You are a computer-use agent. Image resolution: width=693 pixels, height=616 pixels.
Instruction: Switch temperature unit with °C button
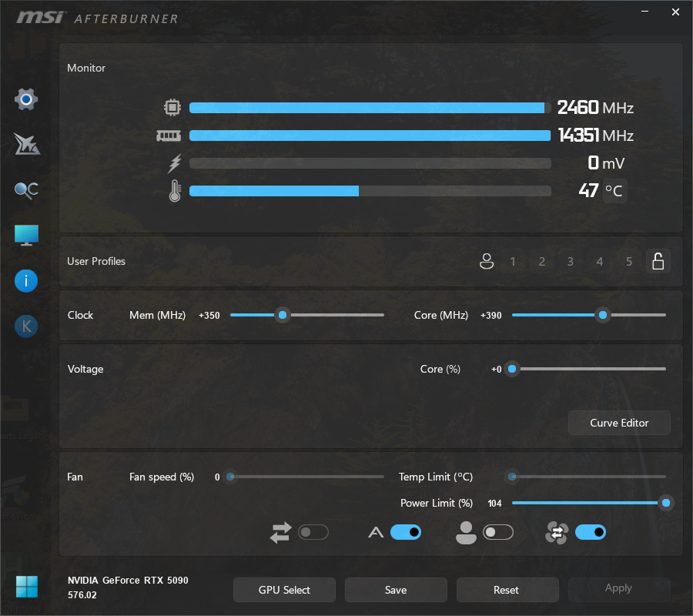[614, 191]
